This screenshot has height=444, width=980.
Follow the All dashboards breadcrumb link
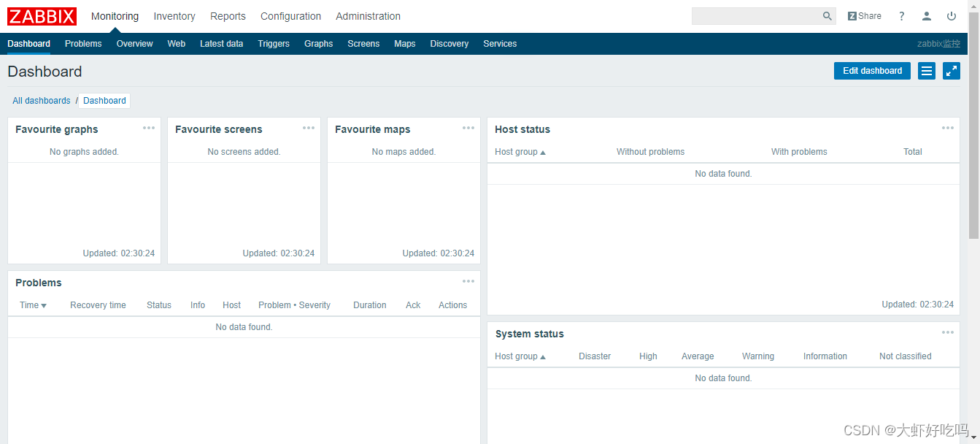point(42,101)
